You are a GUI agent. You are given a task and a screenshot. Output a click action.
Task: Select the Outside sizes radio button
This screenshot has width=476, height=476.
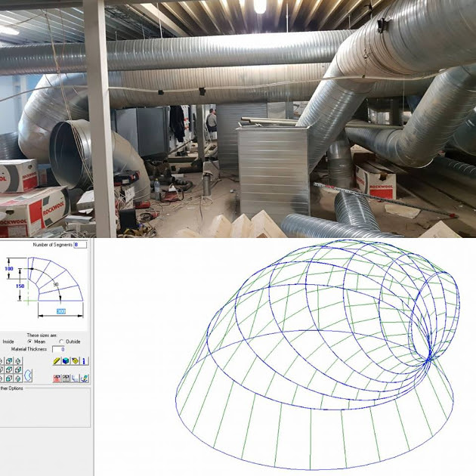[x=59, y=342]
